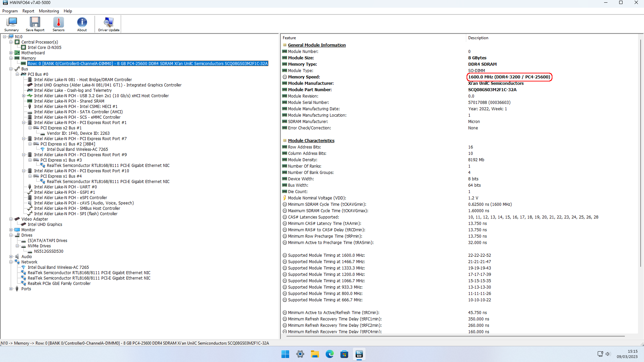Screen dimensions: 644x362
Task: Click the About info icon
Action: (x=82, y=24)
